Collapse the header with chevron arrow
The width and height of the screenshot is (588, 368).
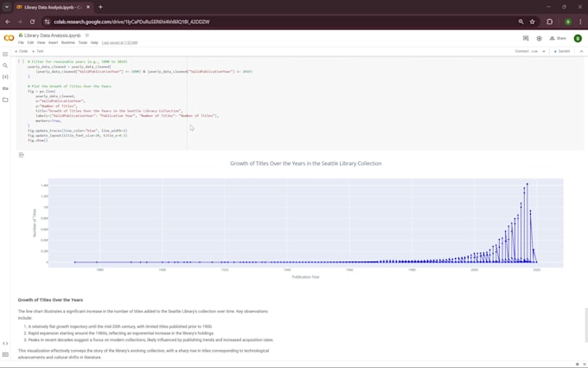tap(581, 51)
